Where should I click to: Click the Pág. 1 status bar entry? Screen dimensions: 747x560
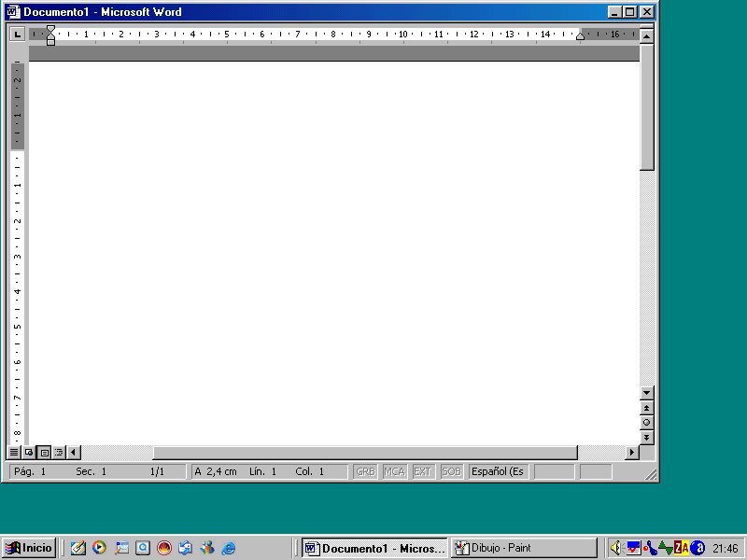[30, 471]
